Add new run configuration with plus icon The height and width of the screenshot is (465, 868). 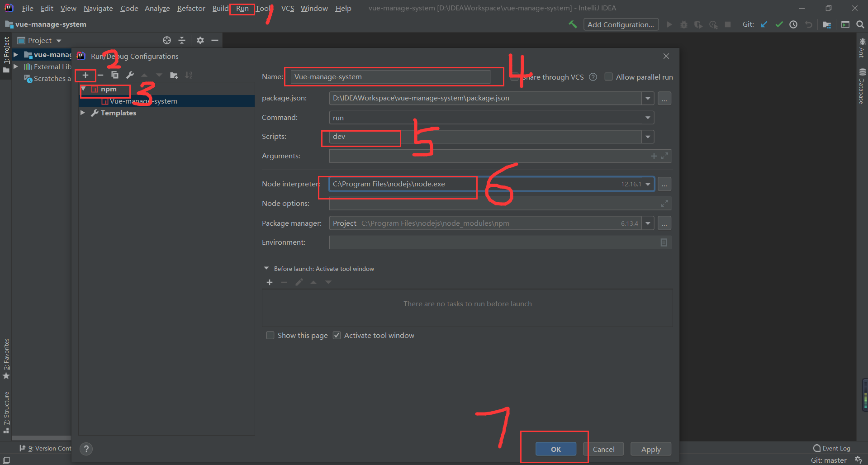point(85,75)
